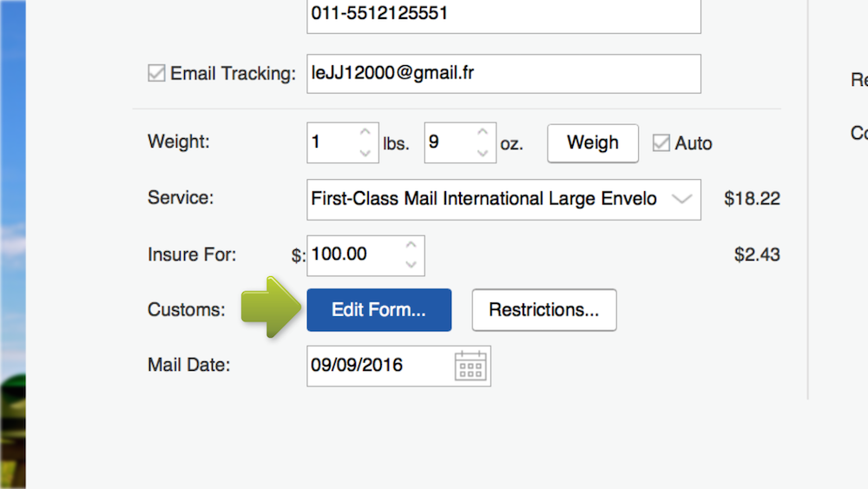This screenshot has height=489, width=868.
Task: Open the customs Edit Form dialog
Action: coord(378,310)
